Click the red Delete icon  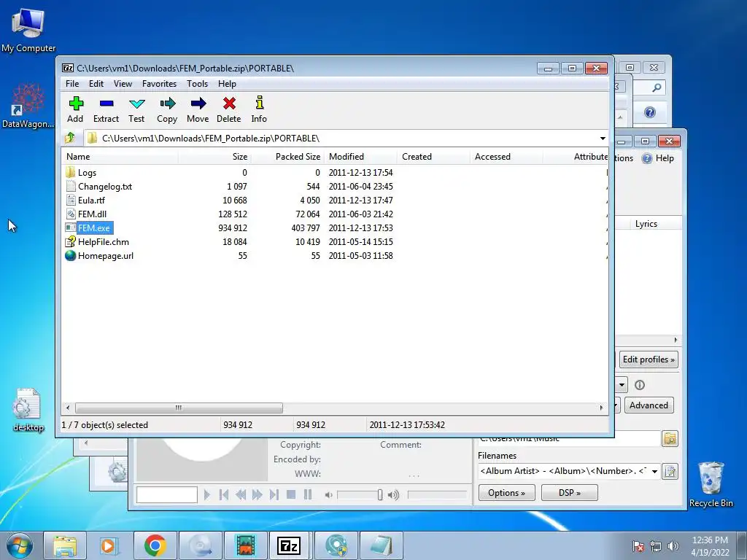(228, 109)
